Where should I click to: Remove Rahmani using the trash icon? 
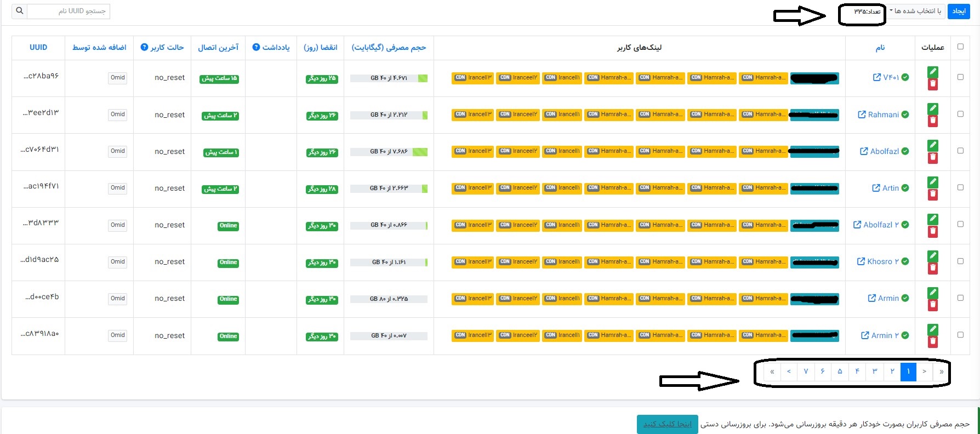coord(933,121)
